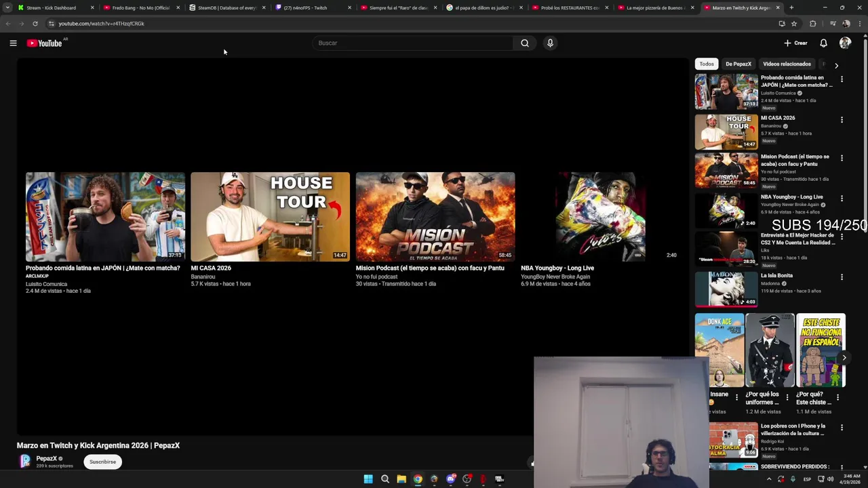Open a new browser tab

(x=791, y=8)
